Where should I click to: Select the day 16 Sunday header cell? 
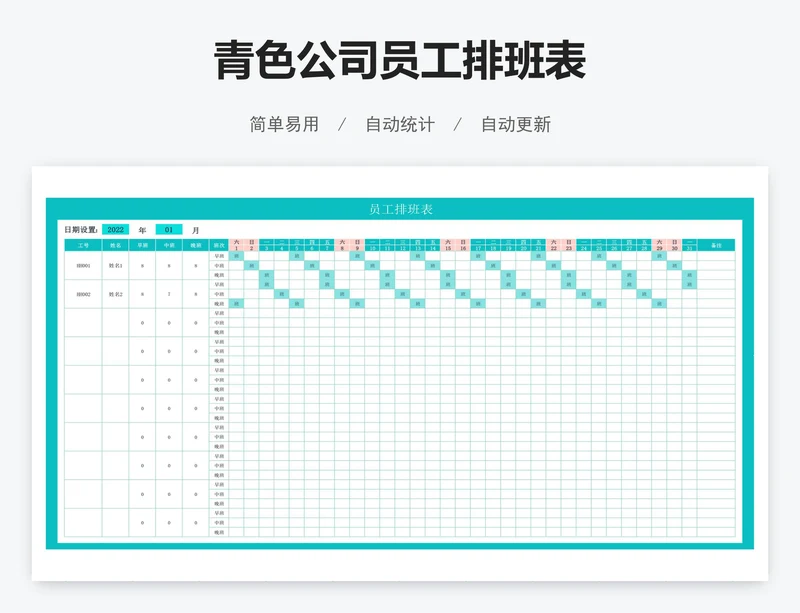click(463, 245)
